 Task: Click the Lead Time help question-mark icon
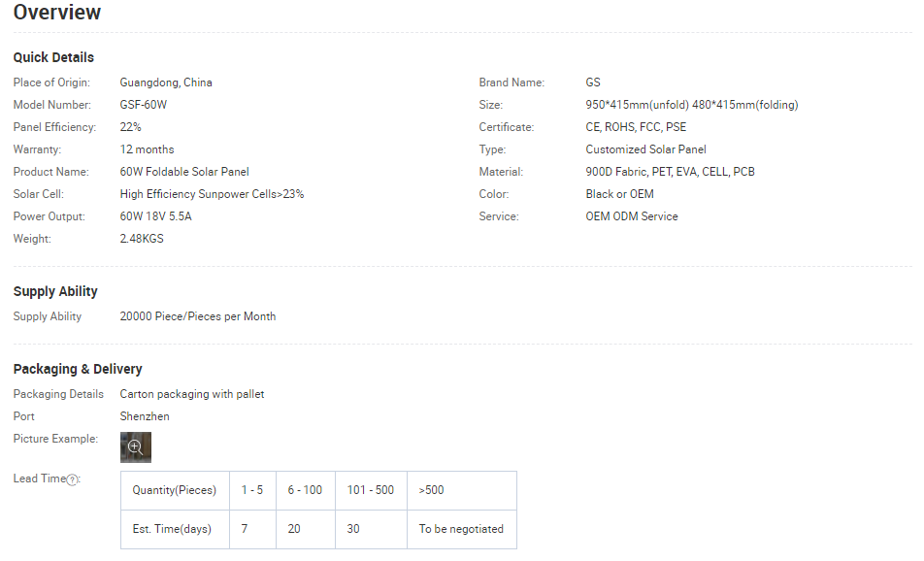tap(72, 479)
